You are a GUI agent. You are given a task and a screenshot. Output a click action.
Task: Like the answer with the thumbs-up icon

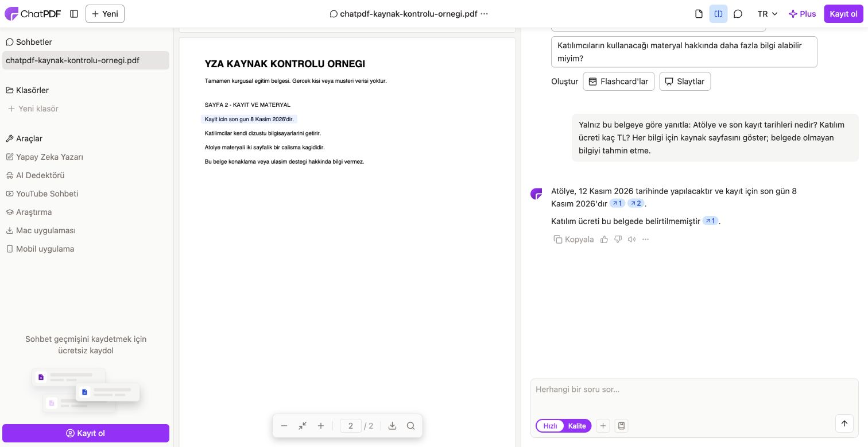pos(604,239)
